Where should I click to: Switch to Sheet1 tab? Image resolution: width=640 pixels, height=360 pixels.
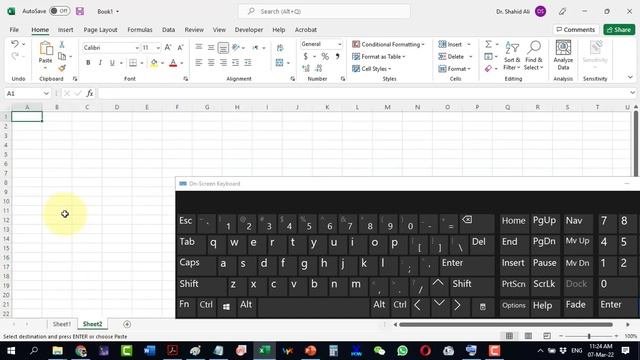62,324
